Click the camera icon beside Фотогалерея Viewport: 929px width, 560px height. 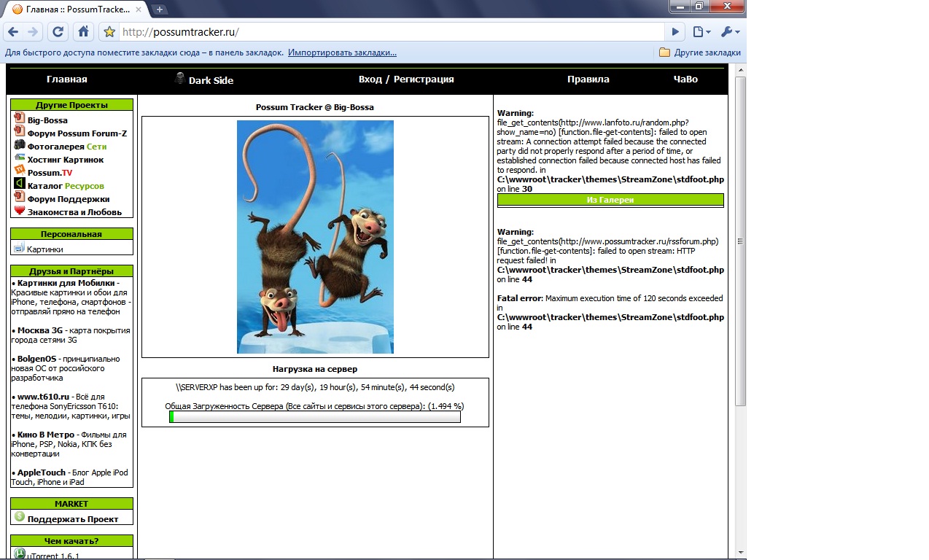pyautogui.click(x=20, y=144)
